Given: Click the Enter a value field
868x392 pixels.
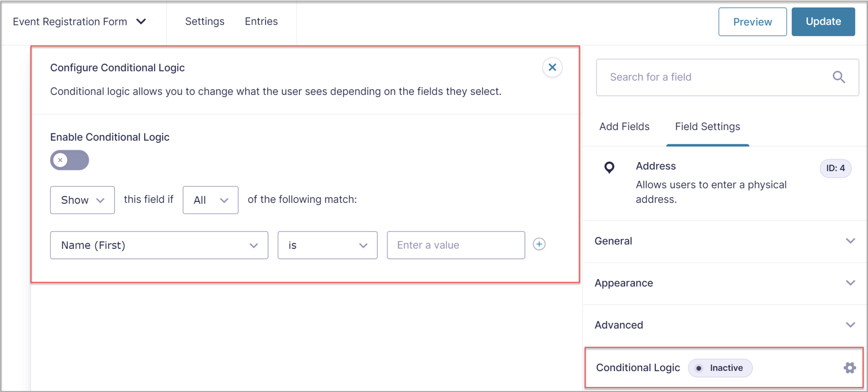Looking at the screenshot, I should coord(455,245).
